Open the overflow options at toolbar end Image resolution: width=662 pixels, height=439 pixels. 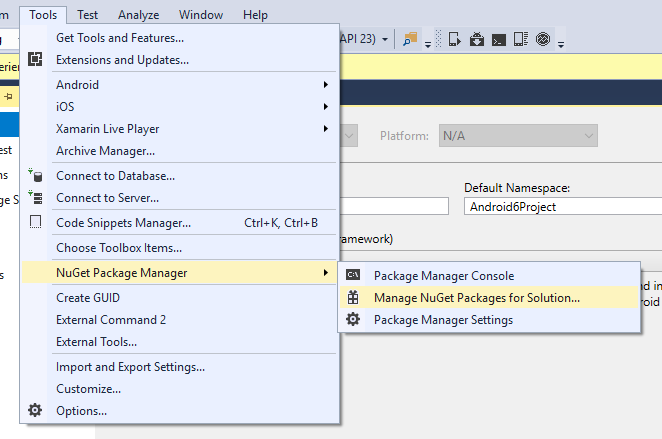561,44
